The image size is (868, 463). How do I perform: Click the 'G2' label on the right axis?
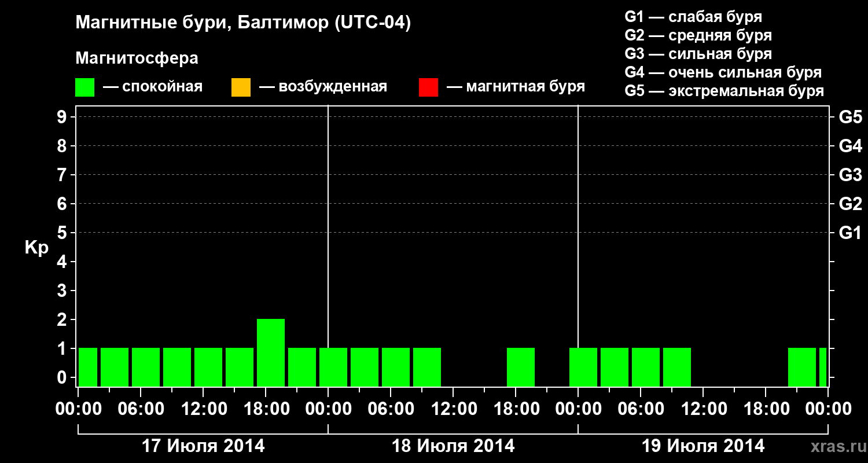coord(851,204)
